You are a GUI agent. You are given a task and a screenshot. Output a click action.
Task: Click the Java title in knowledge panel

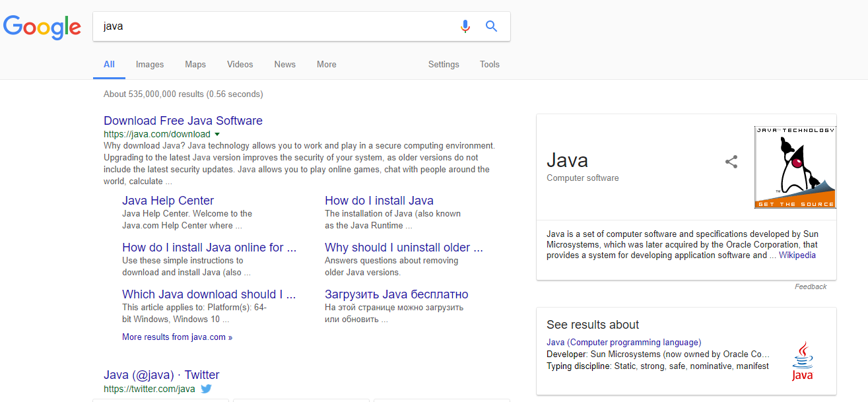pos(567,160)
